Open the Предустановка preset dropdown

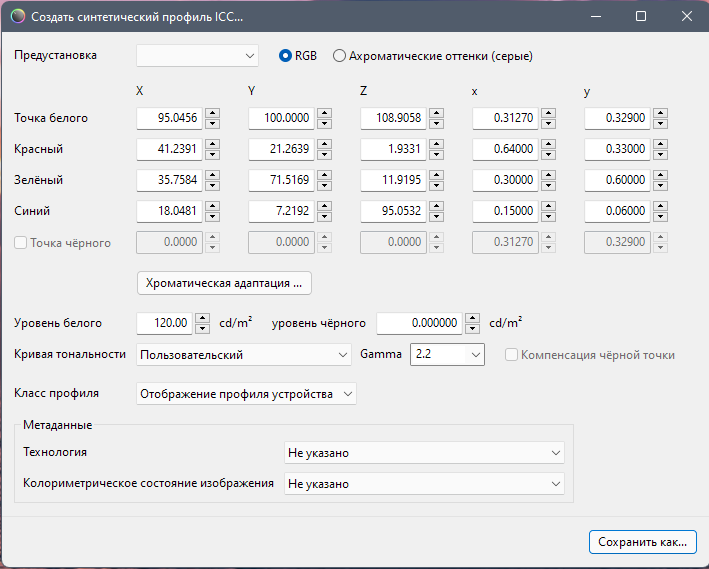point(197,56)
